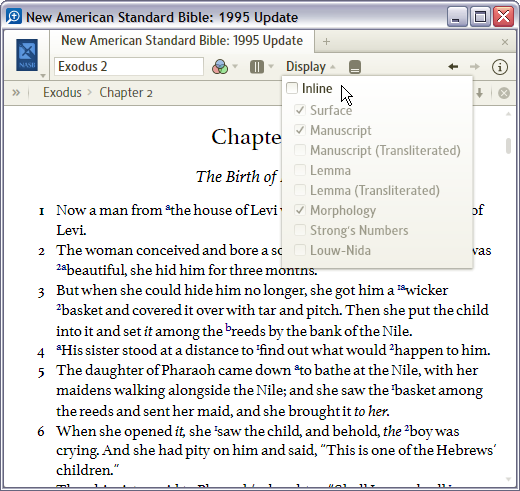The height and width of the screenshot is (491, 520).
Task: Add a new tab with plus button
Action: coord(326,42)
